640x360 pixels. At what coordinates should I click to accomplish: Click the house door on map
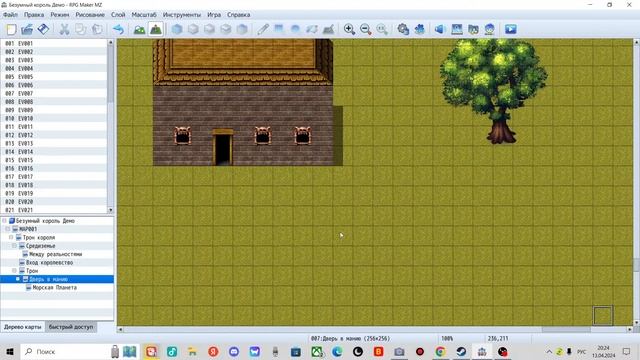pyautogui.click(x=223, y=148)
